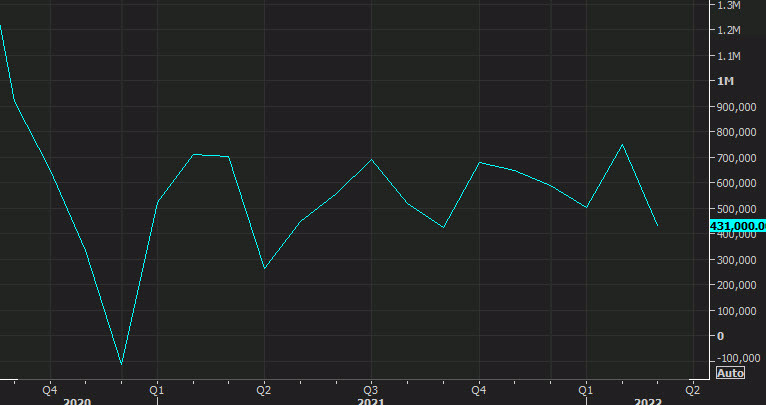Viewport: 766px width, 405px height.
Task: Click the 431,000.0 current value label
Action: [737, 226]
